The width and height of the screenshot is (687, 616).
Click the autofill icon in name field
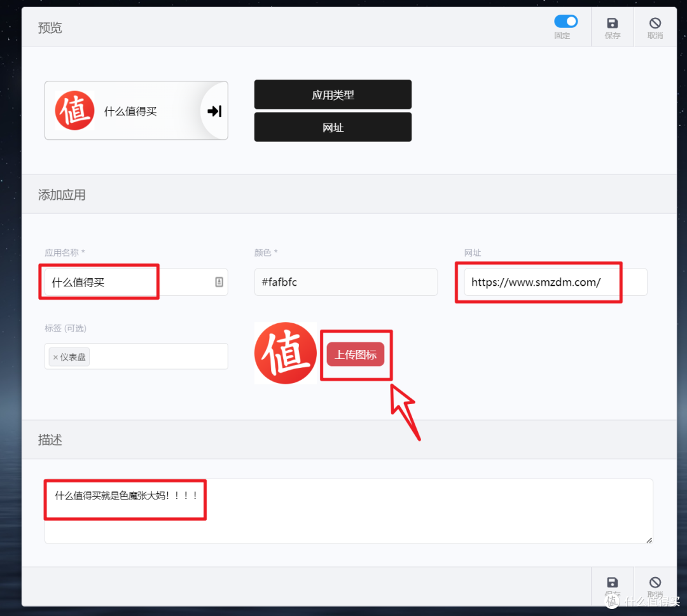pyautogui.click(x=219, y=282)
